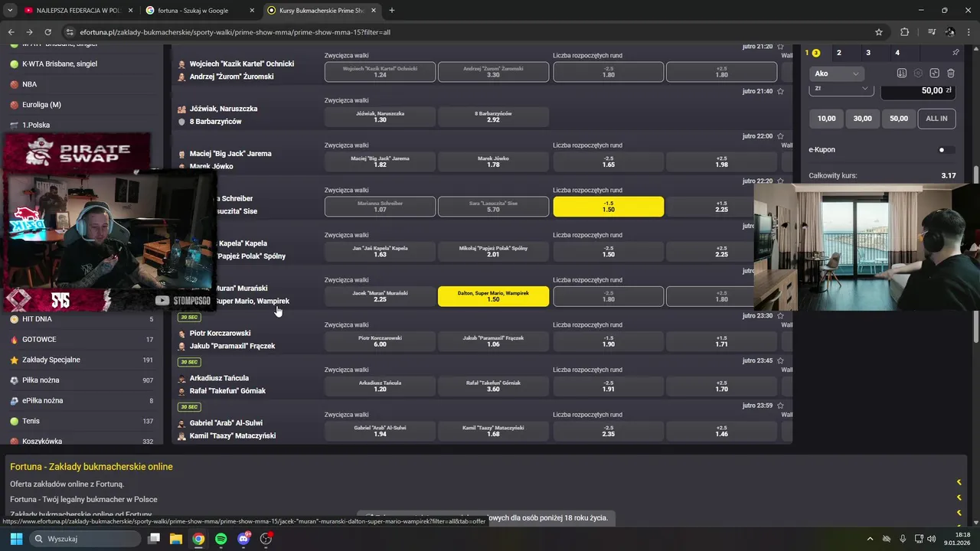Screen dimensions: 980x551
Task: Open File Explorer from the taskbar
Action: coord(175,539)
